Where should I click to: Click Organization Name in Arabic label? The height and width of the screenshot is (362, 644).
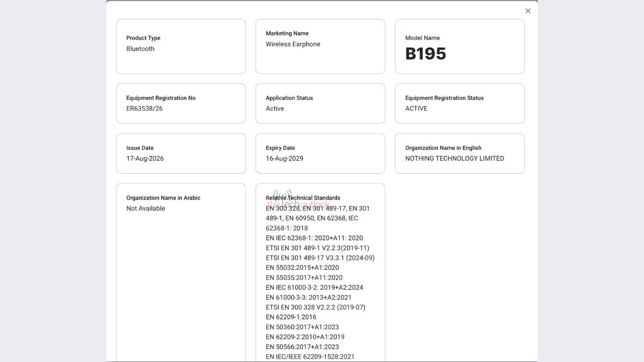(163, 198)
